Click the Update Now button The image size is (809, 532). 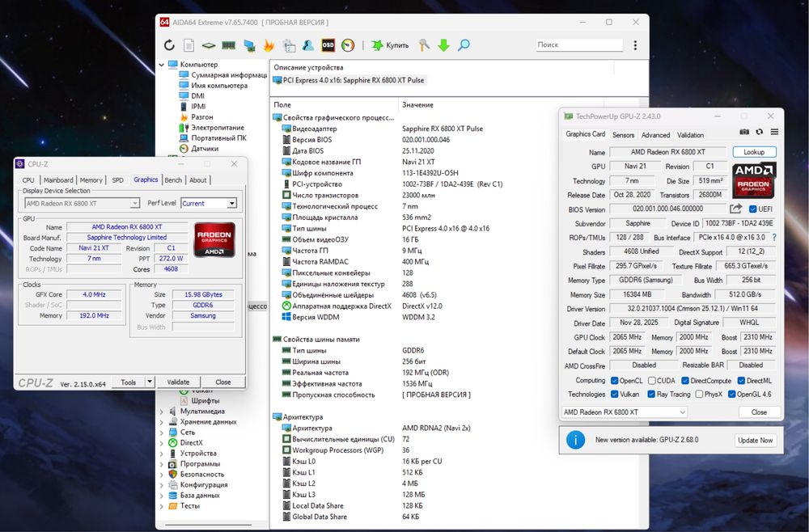click(x=754, y=440)
